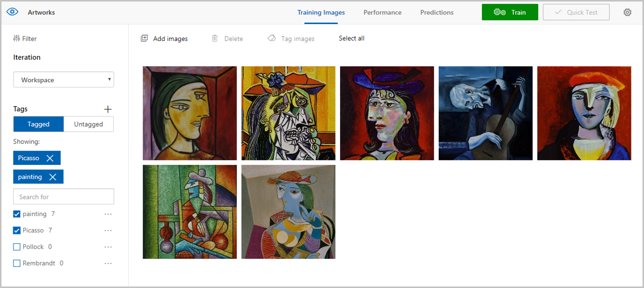Open the Pollock tag options ellipsis
Screen dimensions: 644x288
[x=108, y=247]
